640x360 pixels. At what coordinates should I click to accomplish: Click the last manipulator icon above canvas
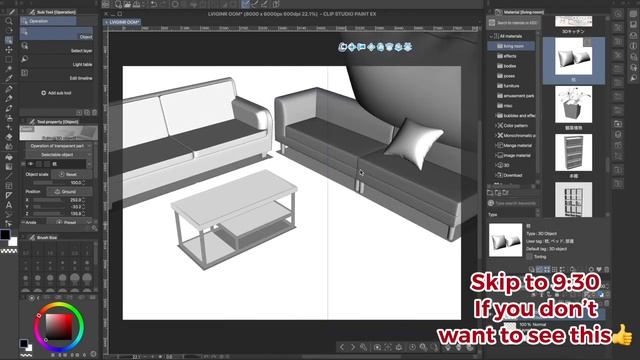tap(408, 47)
